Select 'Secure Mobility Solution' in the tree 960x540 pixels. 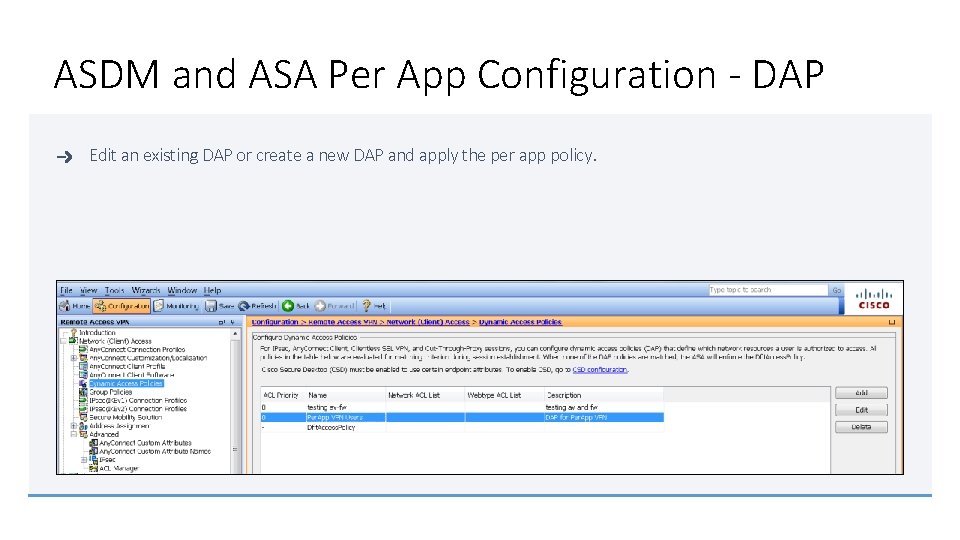[126, 417]
